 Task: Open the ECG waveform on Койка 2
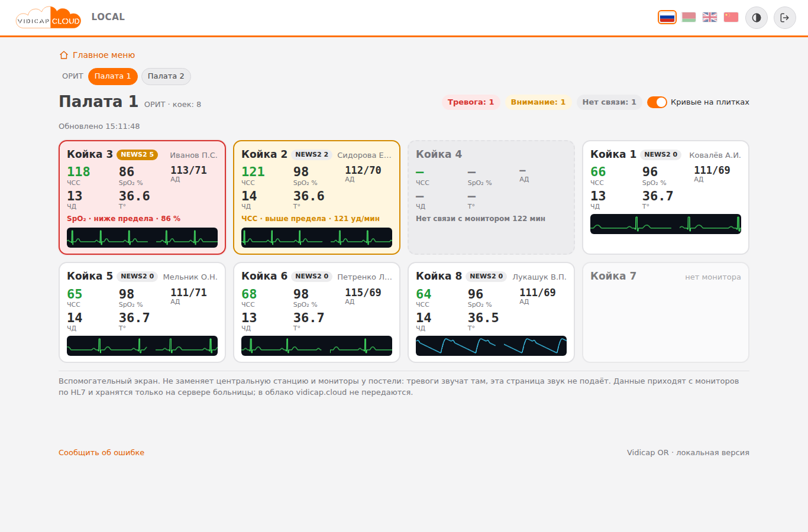316,238
